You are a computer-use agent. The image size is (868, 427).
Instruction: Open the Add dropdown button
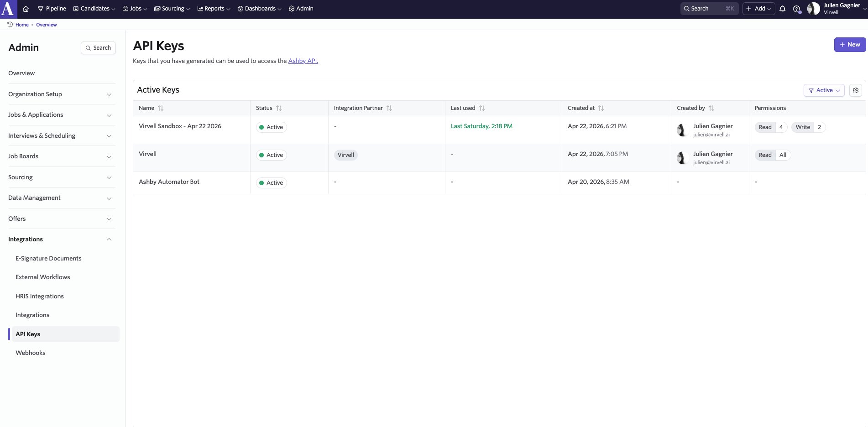[758, 9]
